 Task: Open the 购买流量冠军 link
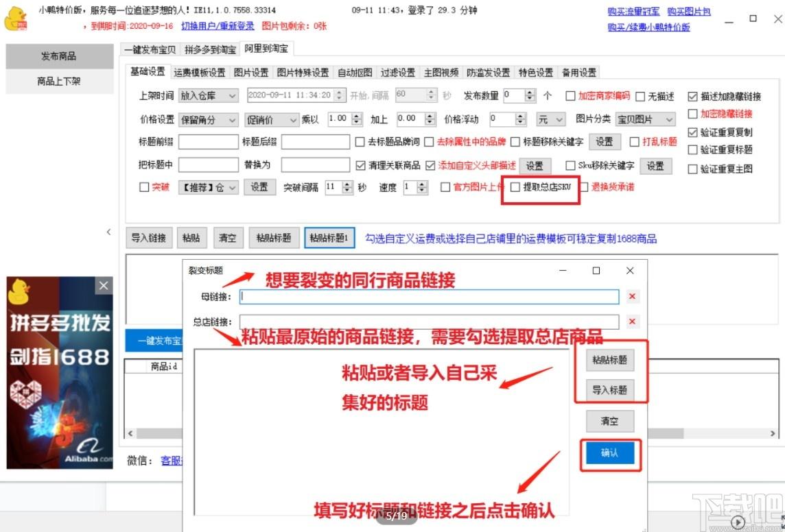(634, 12)
